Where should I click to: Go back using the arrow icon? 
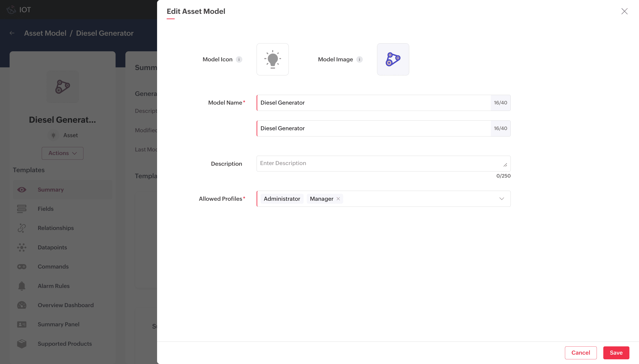click(x=12, y=33)
